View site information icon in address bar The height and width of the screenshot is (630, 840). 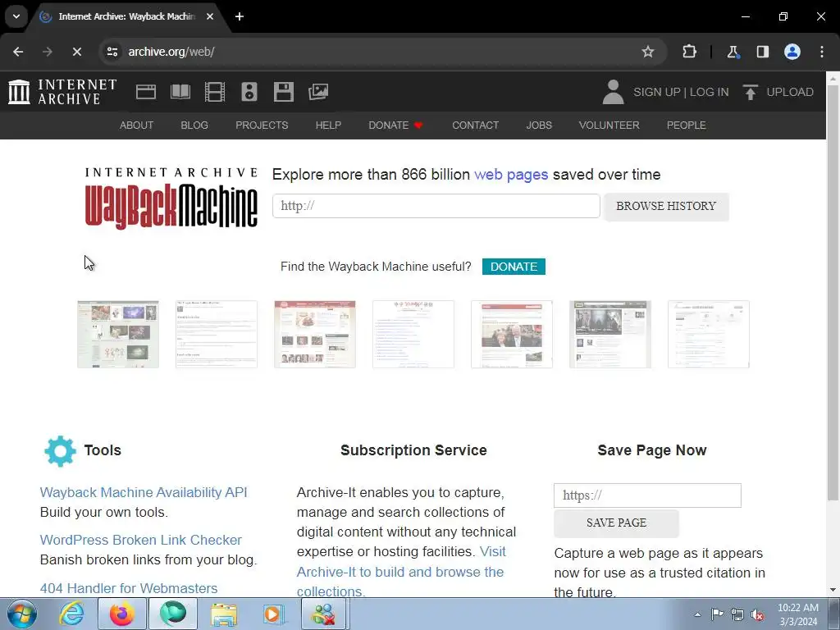point(112,52)
